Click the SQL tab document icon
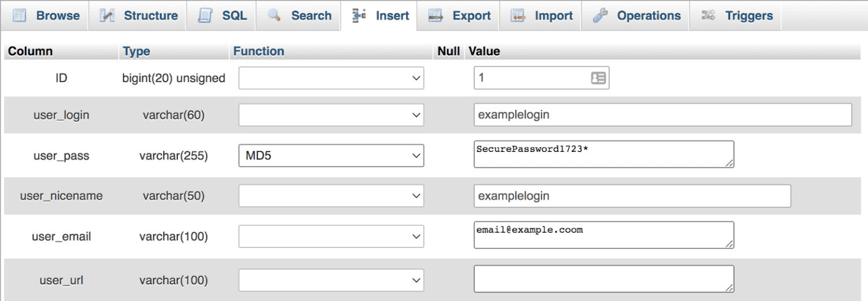868x301 pixels. click(205, 15)
